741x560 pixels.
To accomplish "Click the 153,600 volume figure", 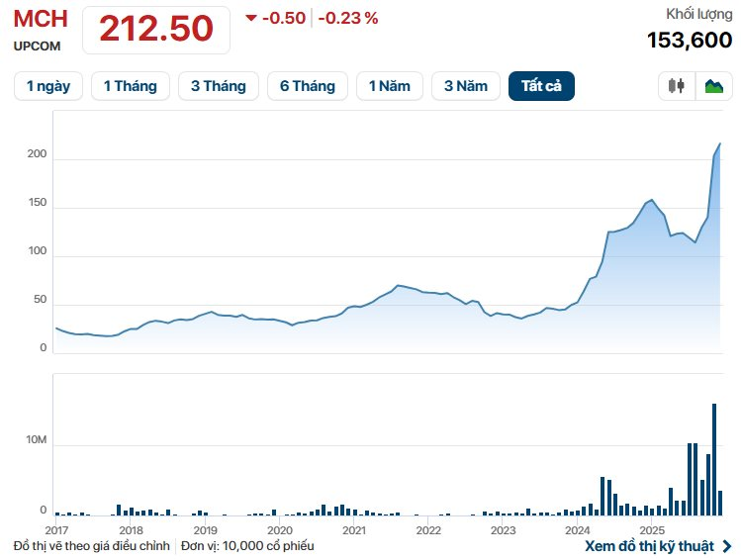I will click(x=691, y=40).
